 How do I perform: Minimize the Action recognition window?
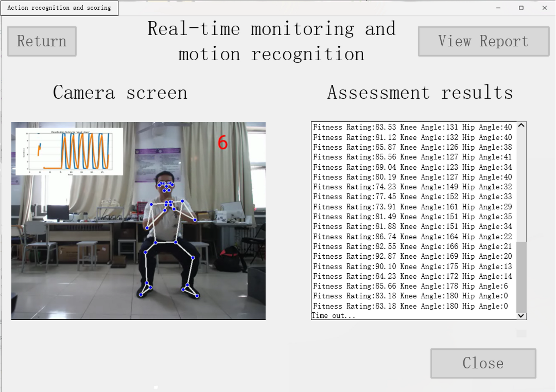coord(498,8)
